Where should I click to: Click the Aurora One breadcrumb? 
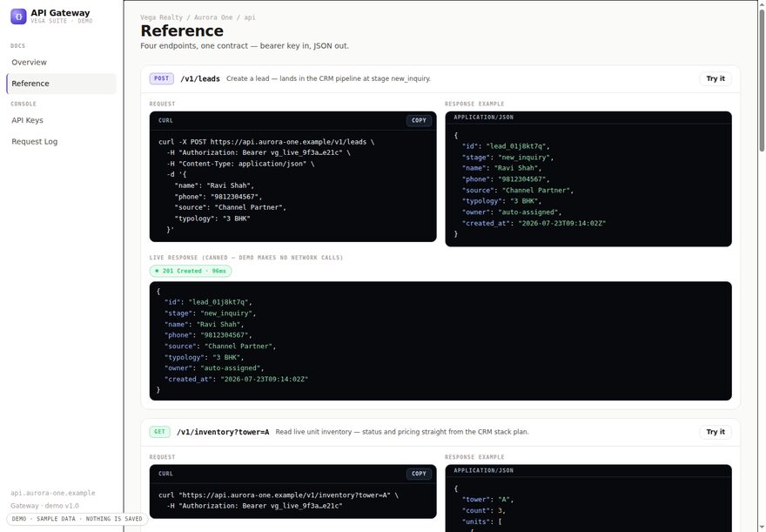click(x=213, y=17)
